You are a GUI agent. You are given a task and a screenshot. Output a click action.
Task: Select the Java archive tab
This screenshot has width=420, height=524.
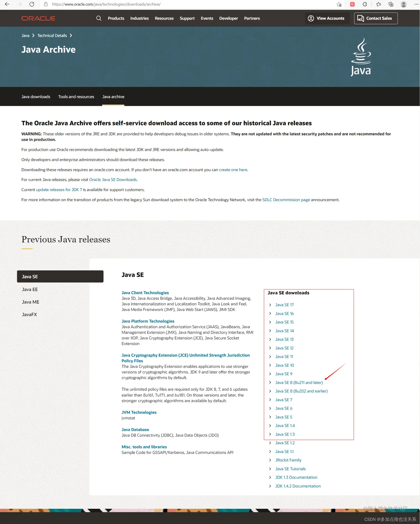[x=113, y=97]
